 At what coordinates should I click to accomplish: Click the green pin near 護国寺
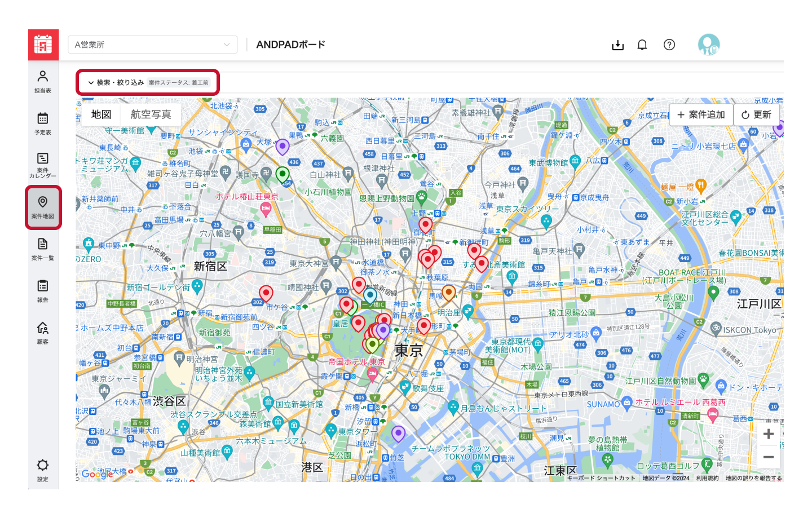point(283,175)
